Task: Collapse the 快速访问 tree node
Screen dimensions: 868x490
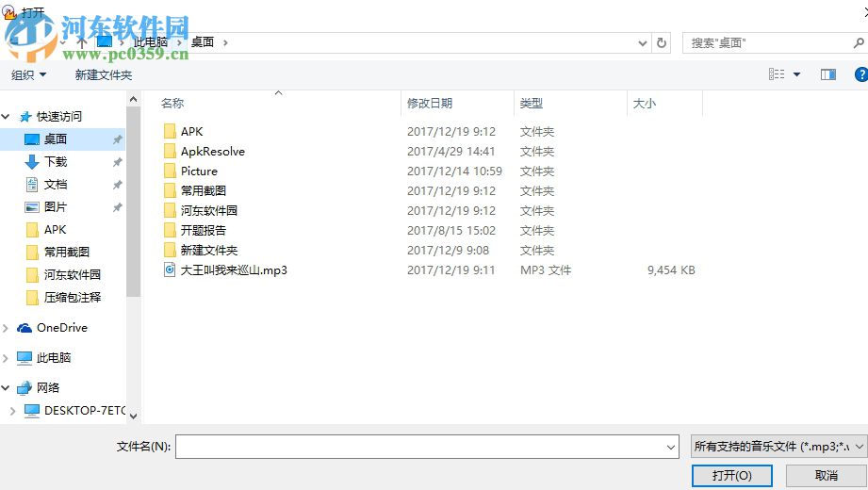Action: [x=6, y=116]
